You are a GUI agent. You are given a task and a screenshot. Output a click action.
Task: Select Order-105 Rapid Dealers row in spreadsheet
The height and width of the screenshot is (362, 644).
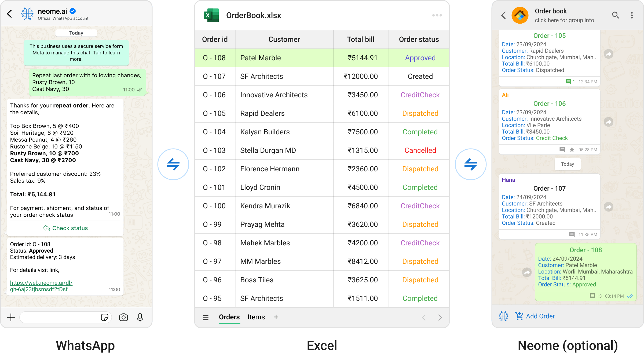click(x=322, y=113)
